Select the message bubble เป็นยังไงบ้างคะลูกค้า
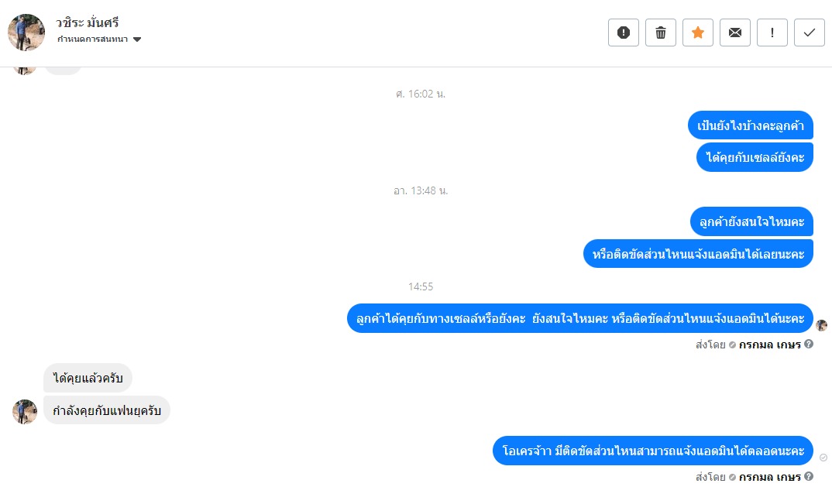832x504 pixels. (x=751, y=125)
